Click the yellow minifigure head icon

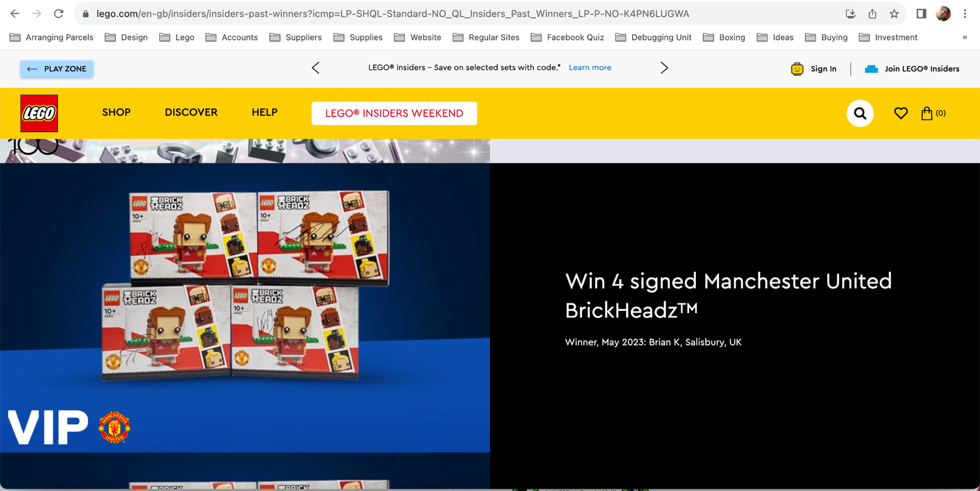797,69
